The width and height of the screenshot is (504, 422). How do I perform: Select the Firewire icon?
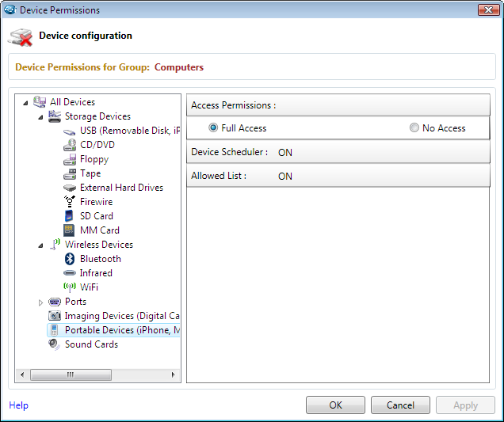(70, 202)
